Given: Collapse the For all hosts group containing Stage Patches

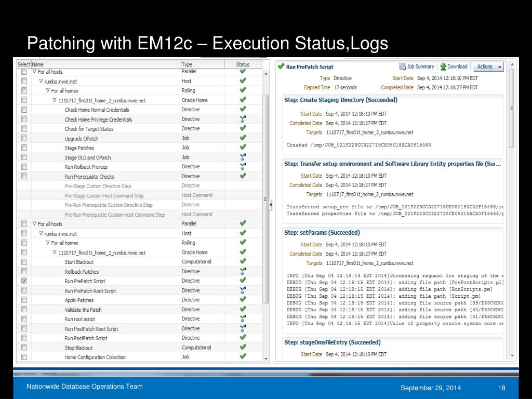Looking at the screenshot, I should 34,72.
